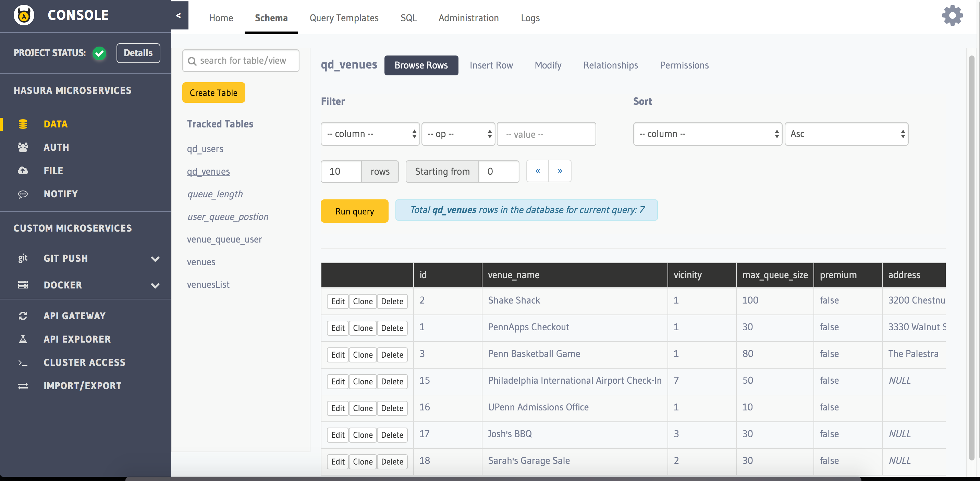Open the settings gear icon
The width and height of the screenshot is (980, 481).
coord(952,16)
